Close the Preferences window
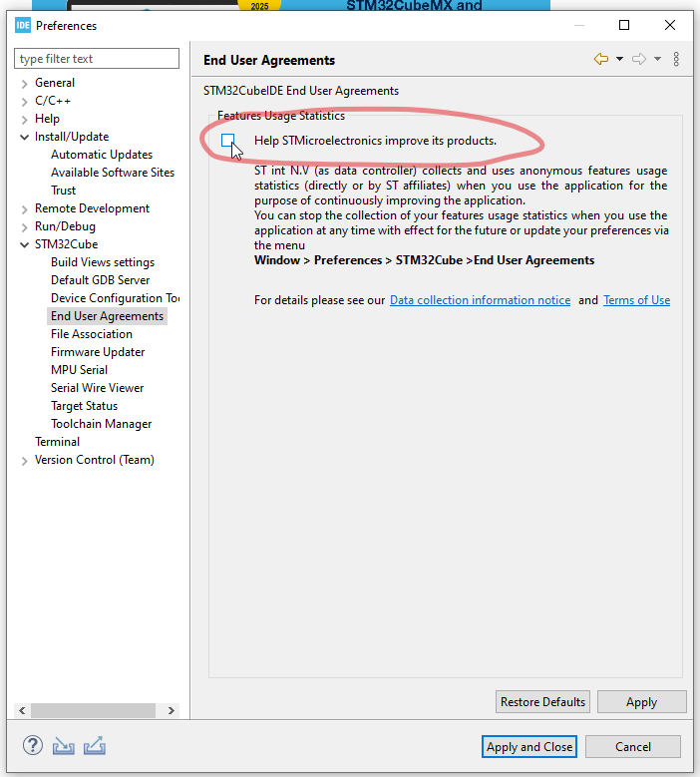The image size is (700, 777). (x=670, y=25)
